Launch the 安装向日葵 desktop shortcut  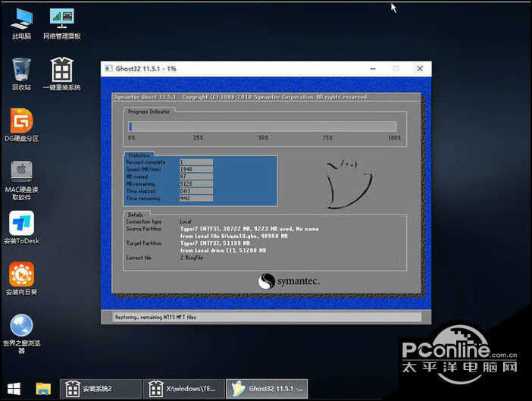[21, 278]
